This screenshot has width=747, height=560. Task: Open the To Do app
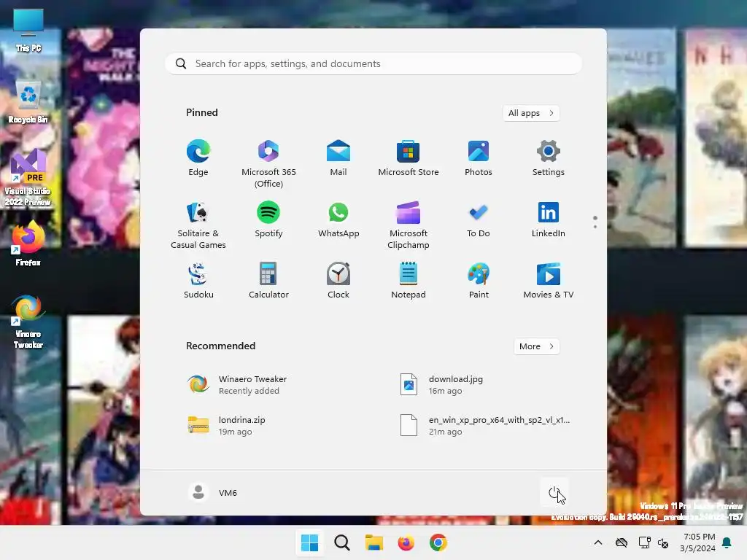(479, 219)
